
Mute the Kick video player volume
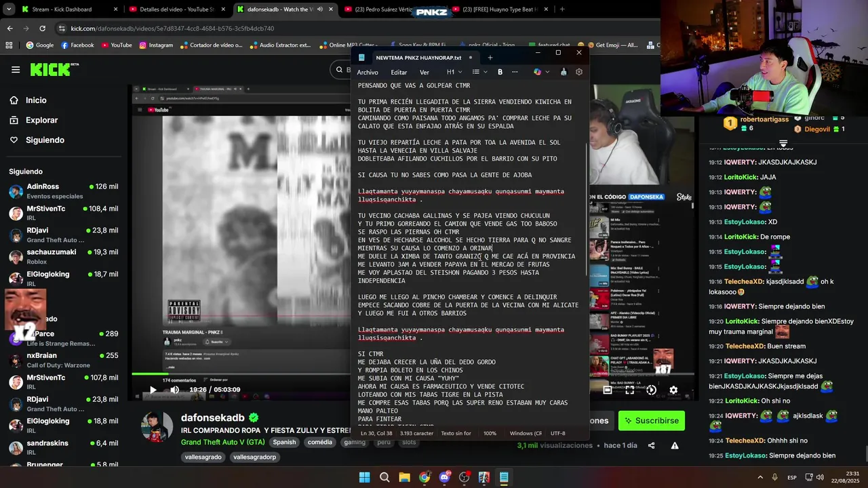point(174,390)
